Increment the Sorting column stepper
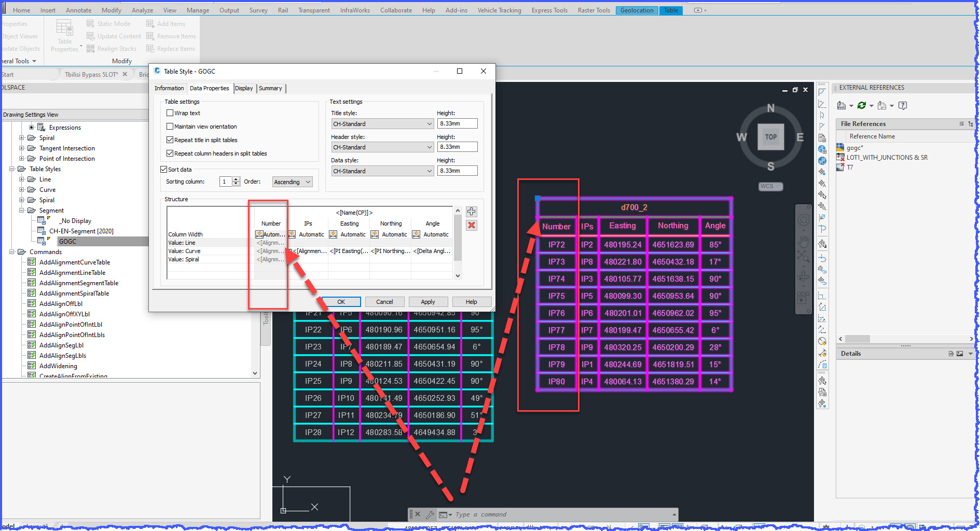The image size is (980, 531). point(236,179)
